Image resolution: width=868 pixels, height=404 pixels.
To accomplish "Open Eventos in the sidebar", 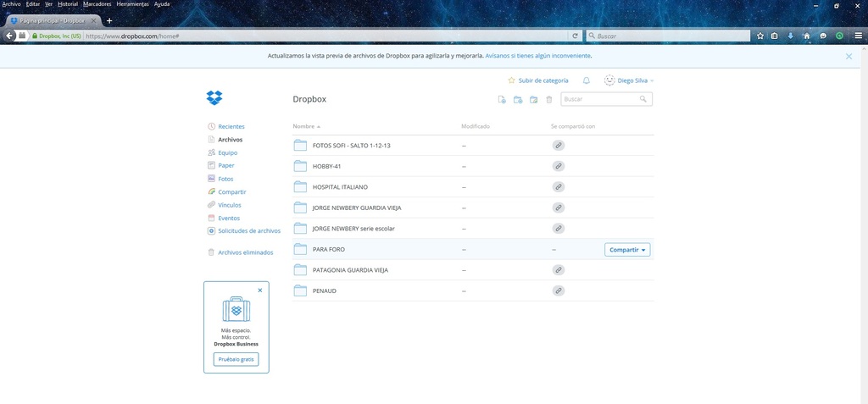I will [228, 218].
